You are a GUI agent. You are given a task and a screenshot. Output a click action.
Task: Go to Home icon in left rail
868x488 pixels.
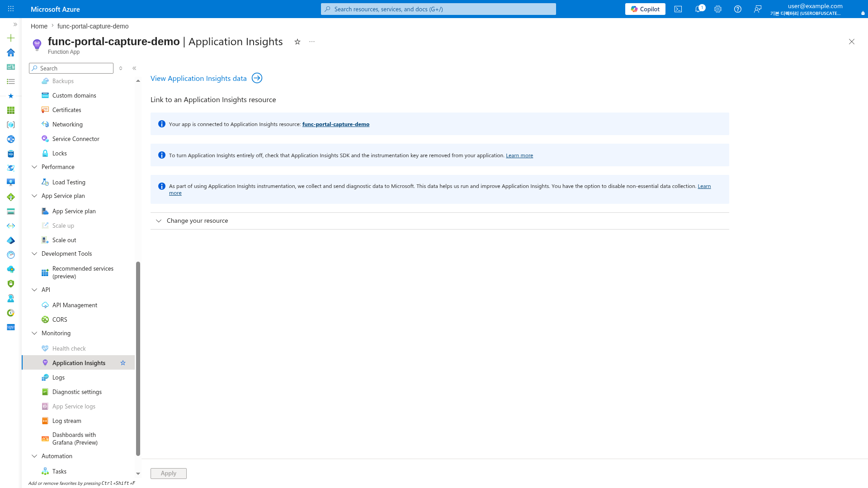[x=11, y=52]
